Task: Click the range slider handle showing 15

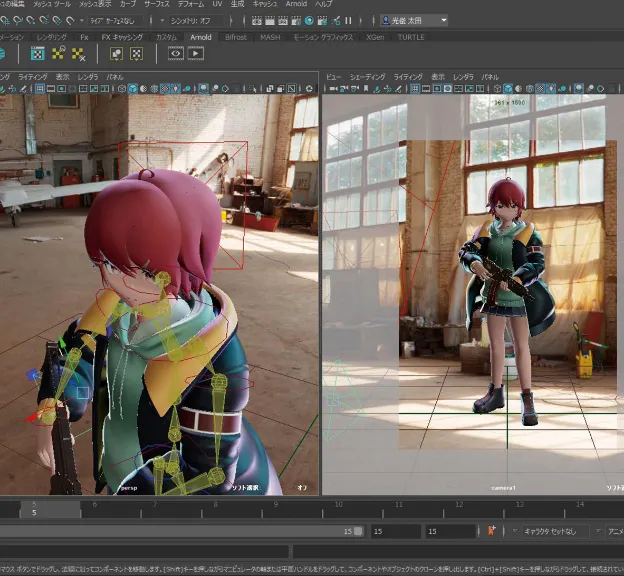Action: pos(358,531)
